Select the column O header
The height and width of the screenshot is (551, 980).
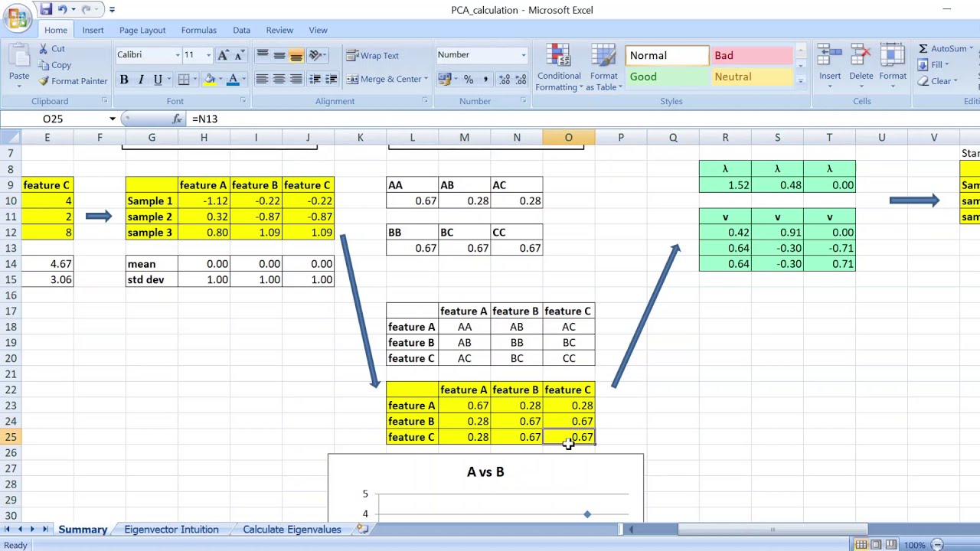pos(568,137)
